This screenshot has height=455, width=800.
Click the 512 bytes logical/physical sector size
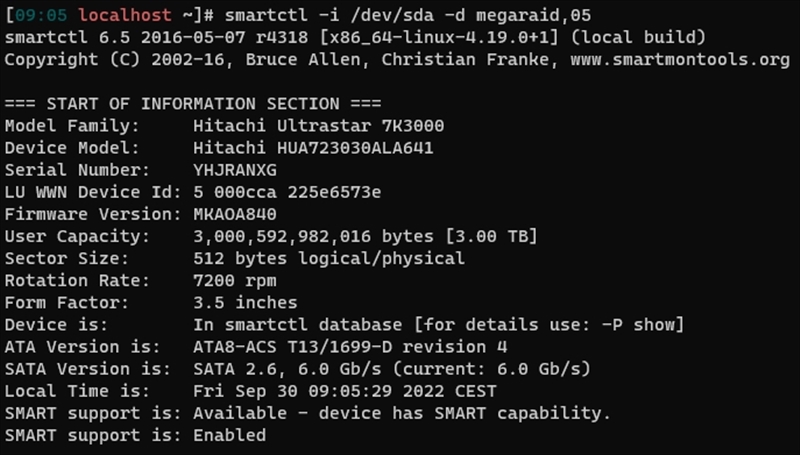[329, 259]
